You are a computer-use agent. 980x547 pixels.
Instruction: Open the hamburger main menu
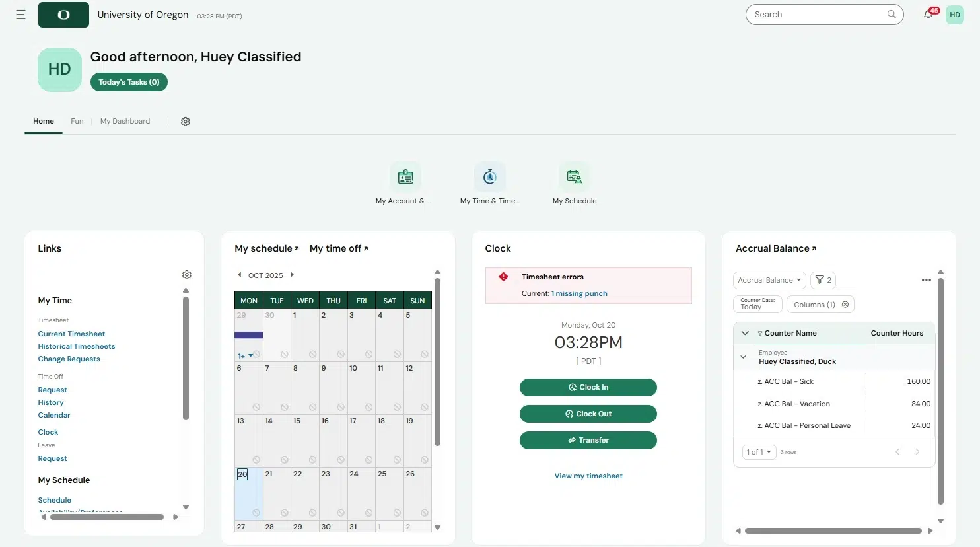pos(20,15)
